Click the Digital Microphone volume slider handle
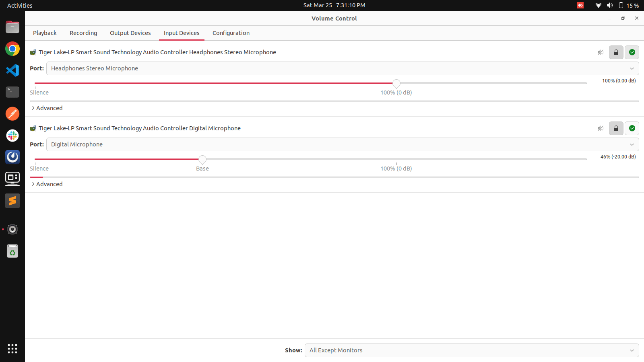The height and width of the screenshot is (362, 644). click(202, 160)
